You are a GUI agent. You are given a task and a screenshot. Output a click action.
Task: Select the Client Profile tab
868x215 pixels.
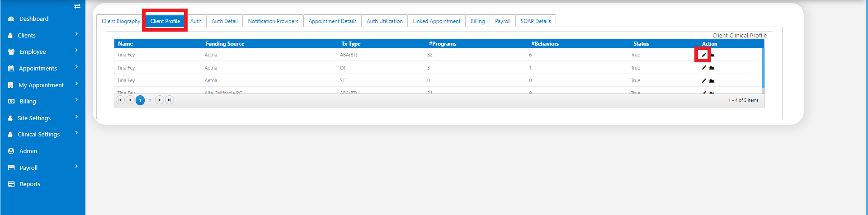pos(165,21)
